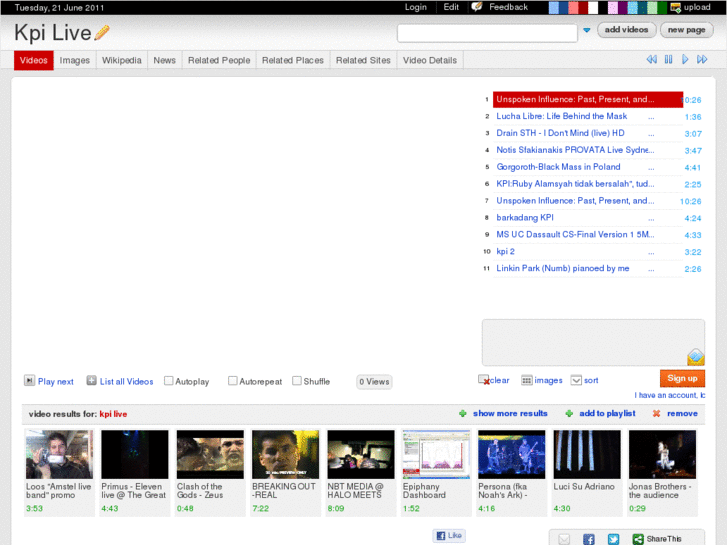This screenshot has height=545, width=727.
Task: Open the Wikipedia tab
Action: (x=121, y=60)
